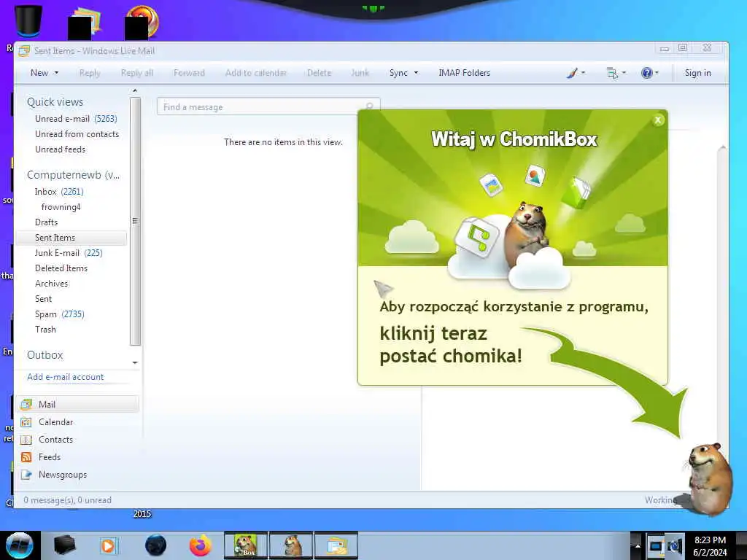747x560 pixels.
Task: Select Unread e-mail quick view
Action: pyautogui.click(x=76, y=119)
